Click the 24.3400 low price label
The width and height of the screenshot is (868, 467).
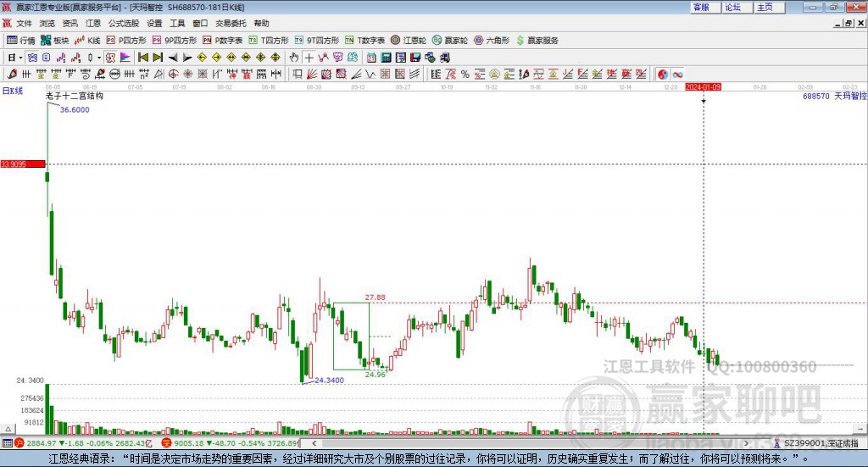[330, 381]
